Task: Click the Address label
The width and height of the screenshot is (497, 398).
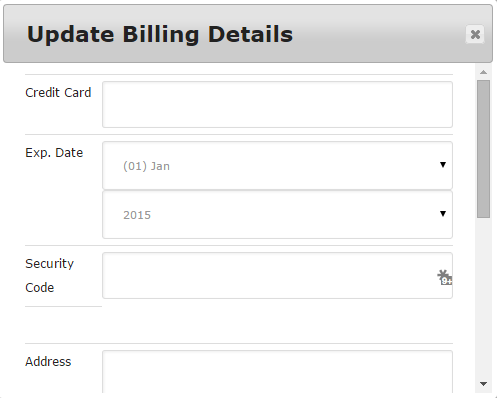Action: [48, 362]
